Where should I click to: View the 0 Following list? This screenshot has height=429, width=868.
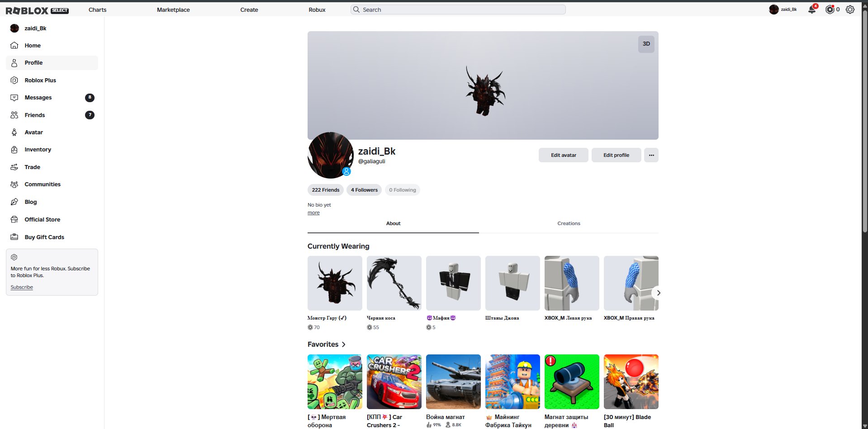click(403, 190)
